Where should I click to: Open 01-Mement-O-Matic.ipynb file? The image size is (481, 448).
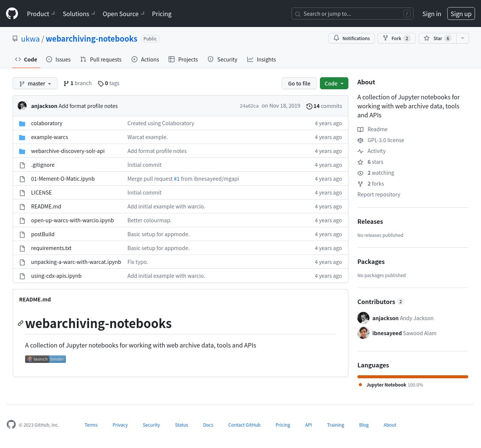click(x=63, y=179)
